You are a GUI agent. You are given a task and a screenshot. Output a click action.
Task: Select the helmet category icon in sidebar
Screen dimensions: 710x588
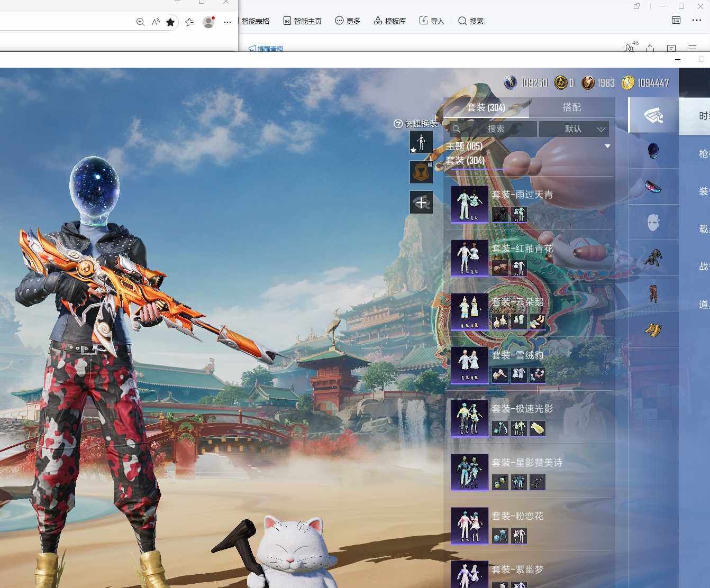coord(653,151)
